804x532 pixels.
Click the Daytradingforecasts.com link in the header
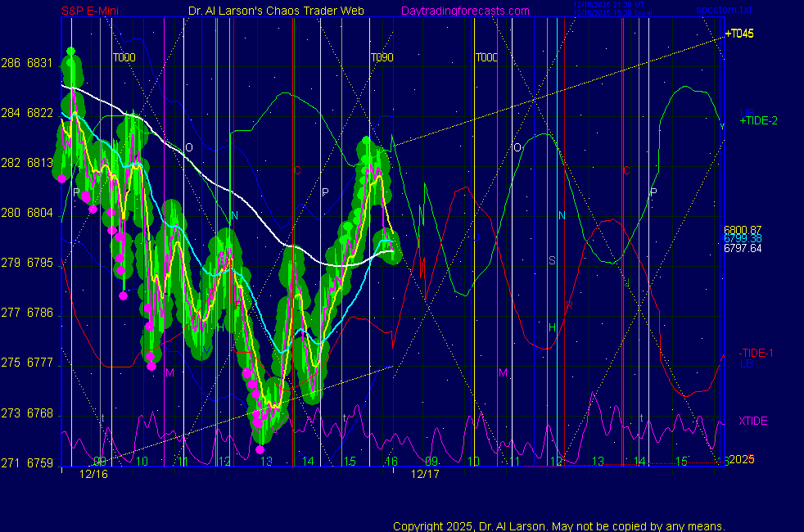[464, 11]
